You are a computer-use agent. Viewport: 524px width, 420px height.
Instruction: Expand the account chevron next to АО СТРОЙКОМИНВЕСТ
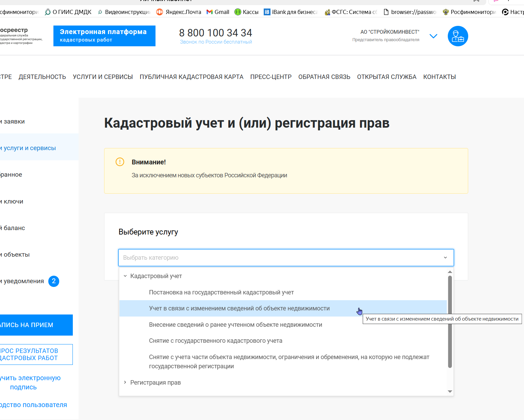433,36
